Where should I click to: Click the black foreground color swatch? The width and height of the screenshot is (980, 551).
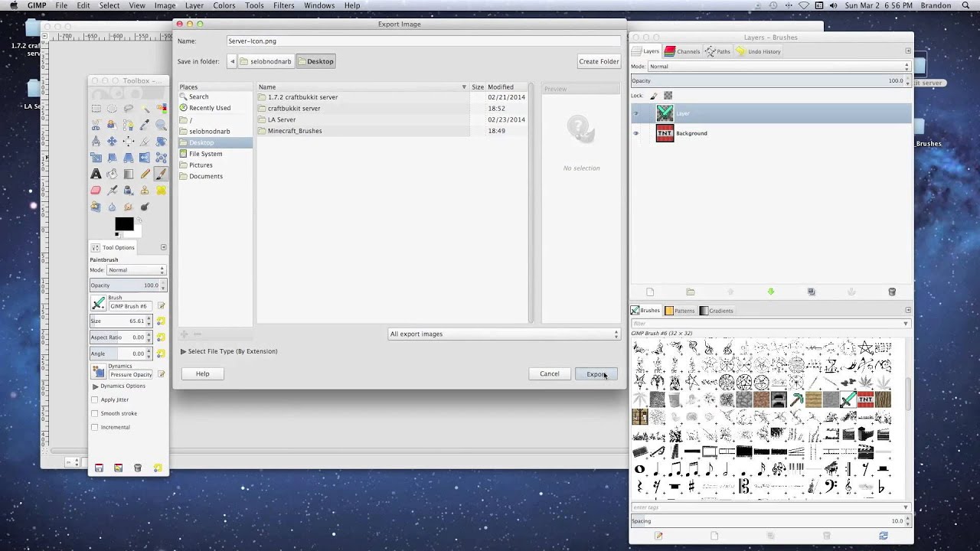(x=124, y=224)
